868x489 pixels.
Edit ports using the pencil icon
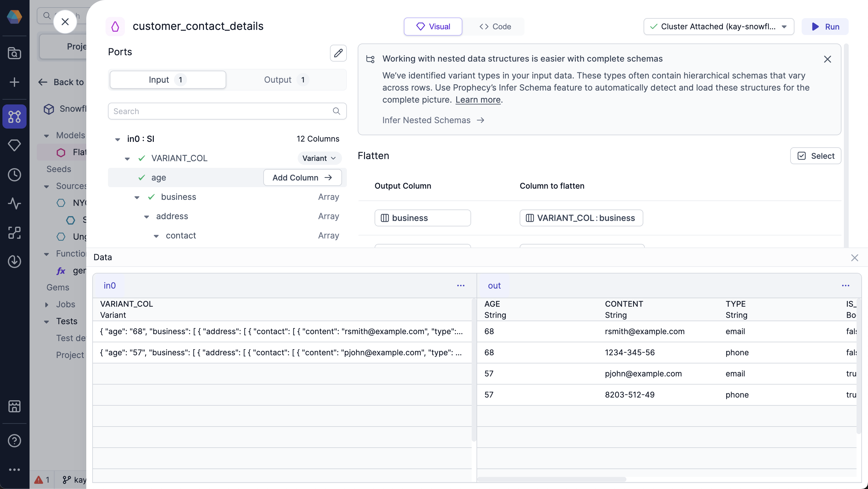click(338, 53)
